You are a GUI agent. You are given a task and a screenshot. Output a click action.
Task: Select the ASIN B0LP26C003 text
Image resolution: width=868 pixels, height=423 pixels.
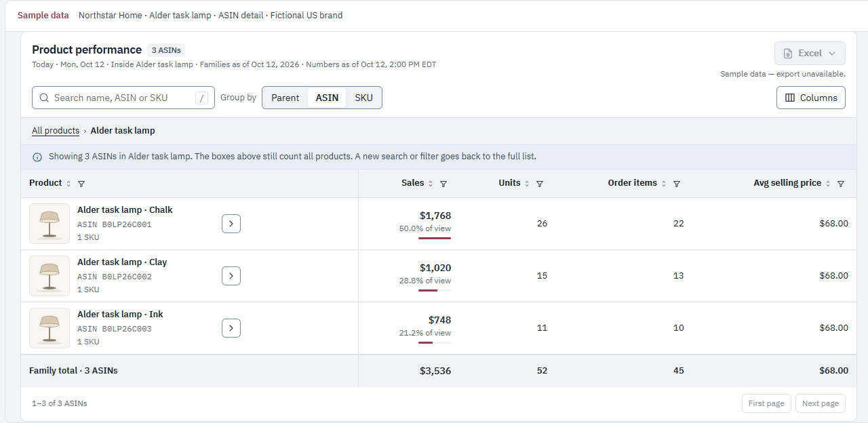pos(115,329)
